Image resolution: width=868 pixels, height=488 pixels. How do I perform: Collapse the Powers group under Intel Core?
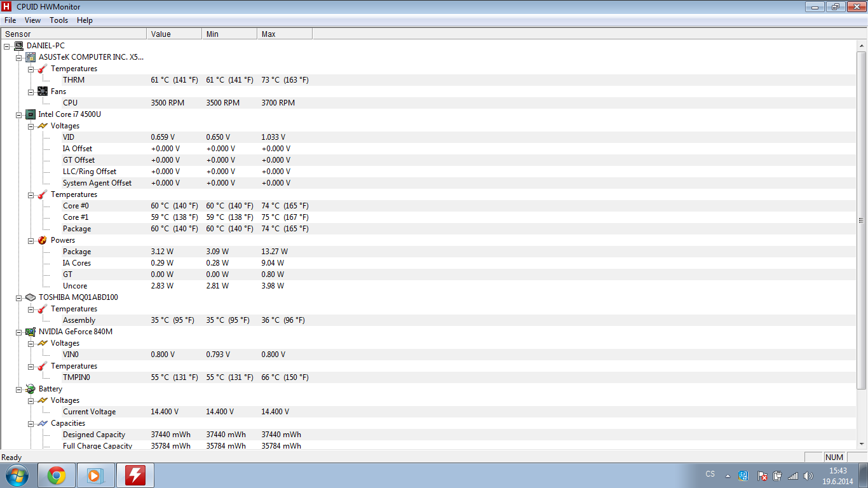coord(31,240)
